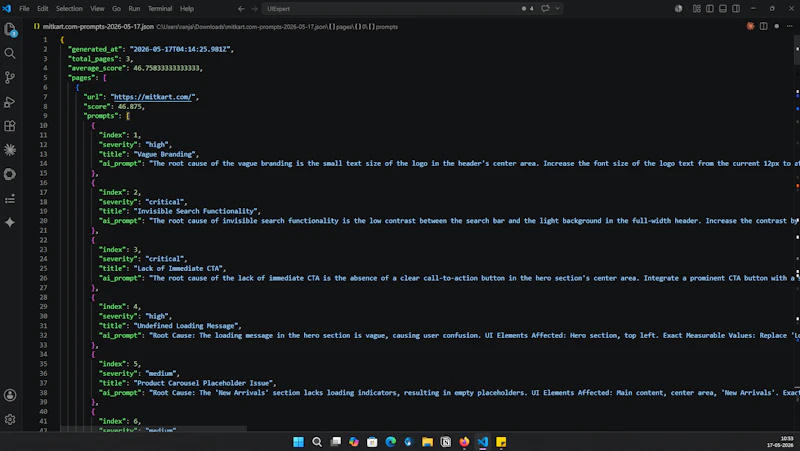Viewport: 800px width, 451px height.
Task: Click the horizontal scrollbar at editor bottom
Action: point(153,429)
